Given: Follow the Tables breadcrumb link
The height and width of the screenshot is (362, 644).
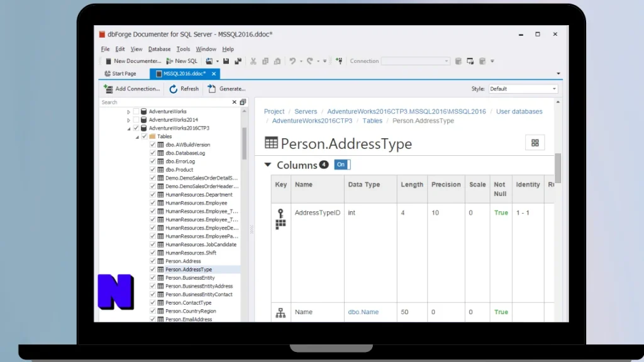Looking at the screenshot, I should 372,121.
